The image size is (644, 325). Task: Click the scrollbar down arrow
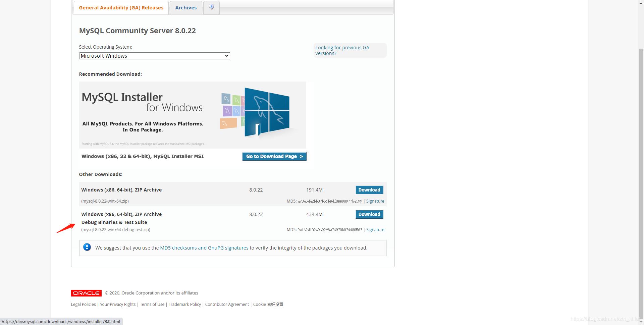(641, 322)
